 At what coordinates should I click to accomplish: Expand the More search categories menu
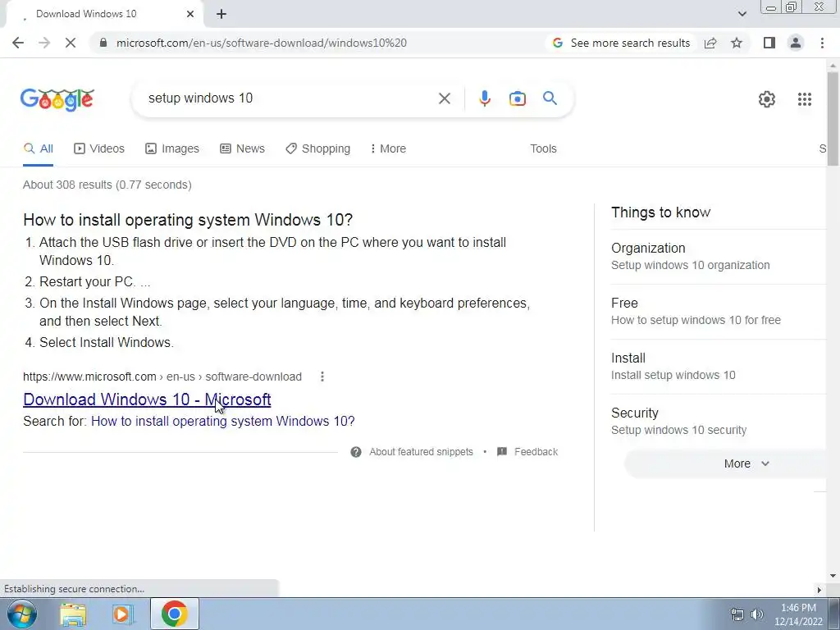click(x=388, y=149)
